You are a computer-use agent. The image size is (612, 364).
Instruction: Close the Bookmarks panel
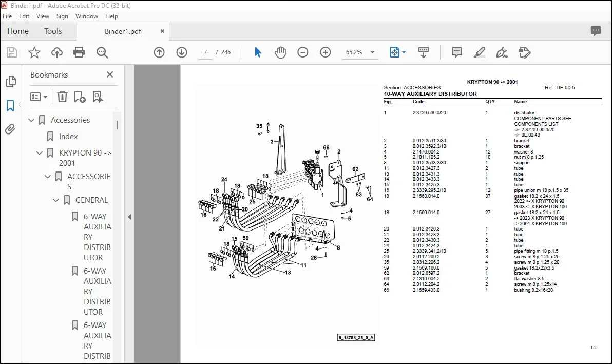point(110,74)
